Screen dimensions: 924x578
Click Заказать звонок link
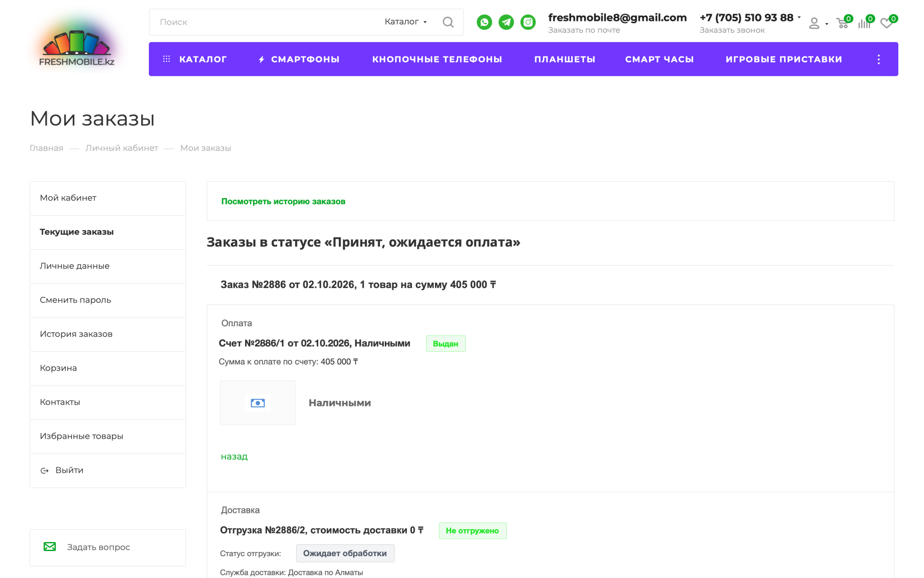732,30
